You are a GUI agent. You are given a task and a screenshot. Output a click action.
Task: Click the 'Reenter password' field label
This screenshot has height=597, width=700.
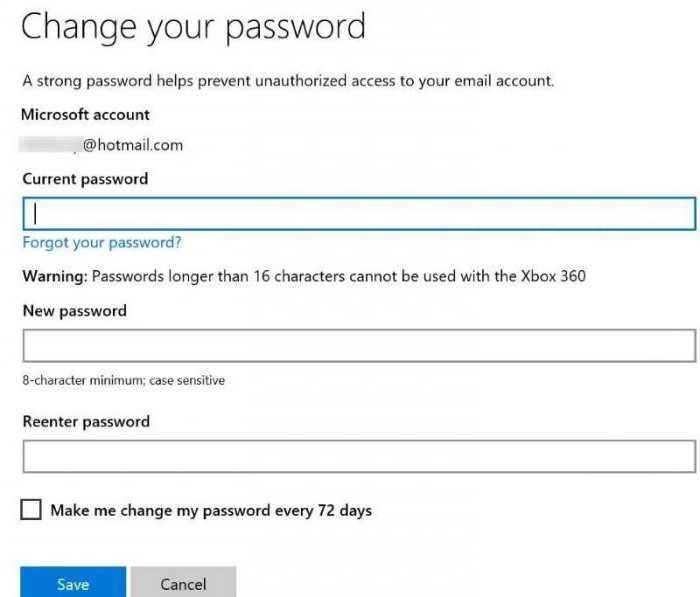click(86, 422)
